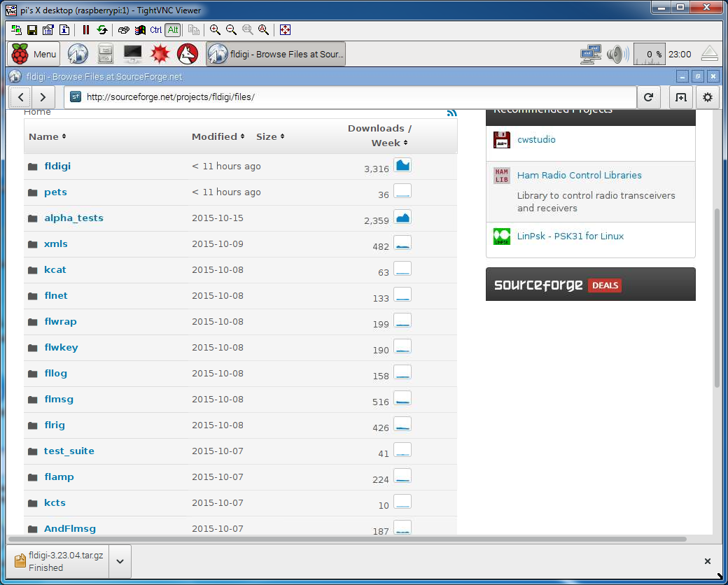Sort files by Size column
The height and width of the screenshot is (585, 728).
pyautogui.click(x=270, y=136)
